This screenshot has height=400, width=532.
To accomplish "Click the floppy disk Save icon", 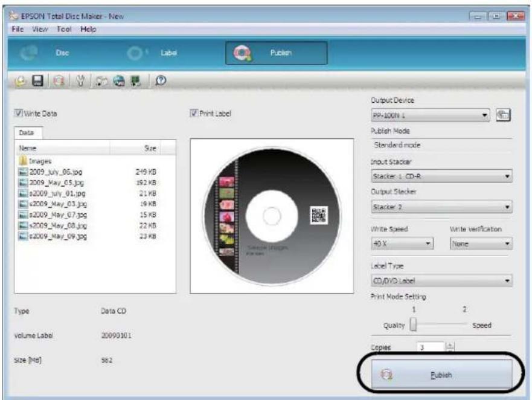I will pyautogui.click(x=37, y=81).
